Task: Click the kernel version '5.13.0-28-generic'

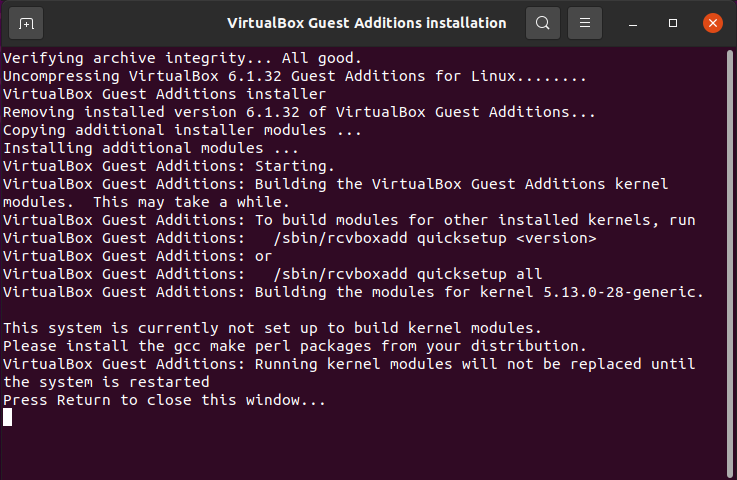Action: tap(619, 292)
